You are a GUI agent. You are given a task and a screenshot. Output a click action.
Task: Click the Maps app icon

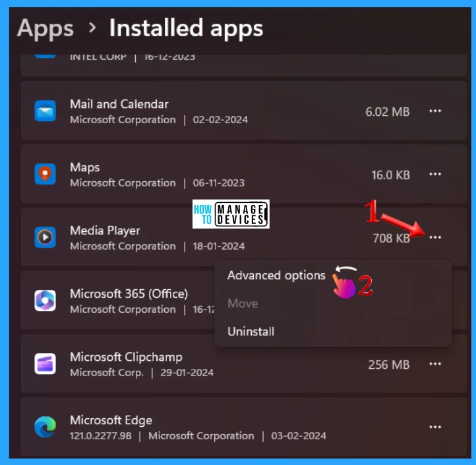click(x=45, y=174)
